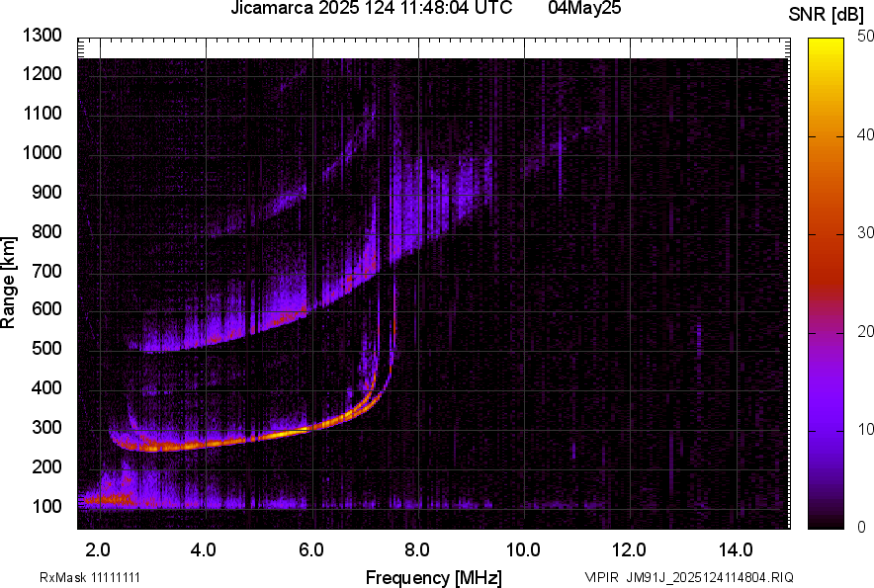Click frequency tick label '2.0'
The height and width of the screenshot is (588, 874).
(98, 550)
